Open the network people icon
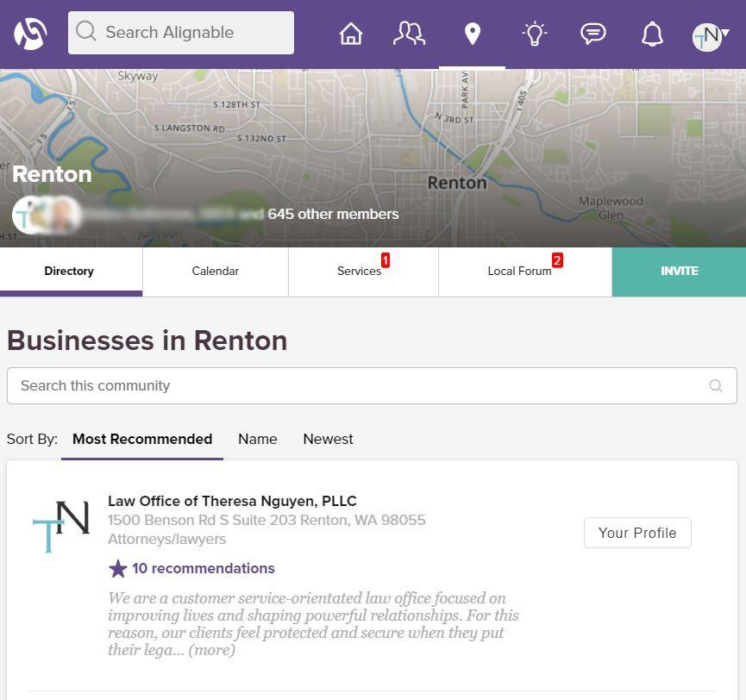This screenshot has height=700, width=746. click(410, 34)
